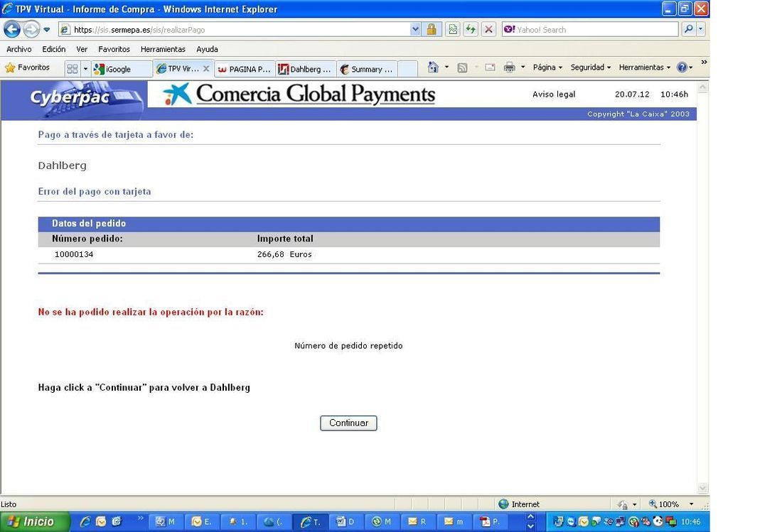Open the P. PDF taskbar button
The image size is (782, 532).
pos(490,521)
